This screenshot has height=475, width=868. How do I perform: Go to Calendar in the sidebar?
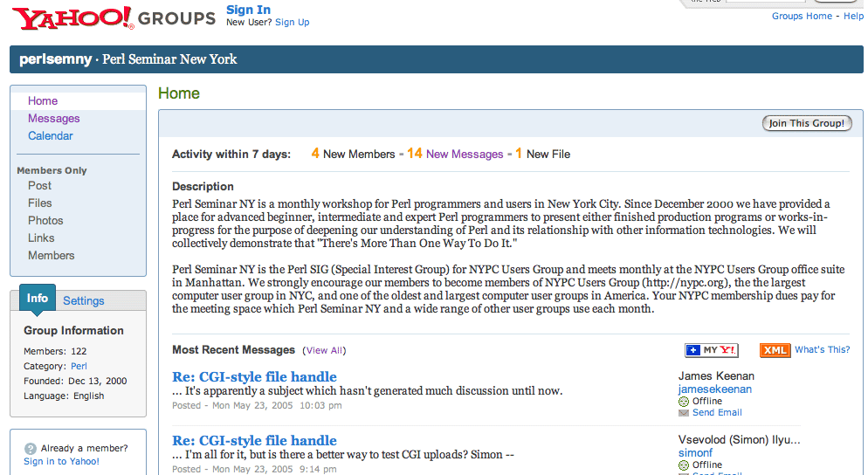tap(51, 136)
